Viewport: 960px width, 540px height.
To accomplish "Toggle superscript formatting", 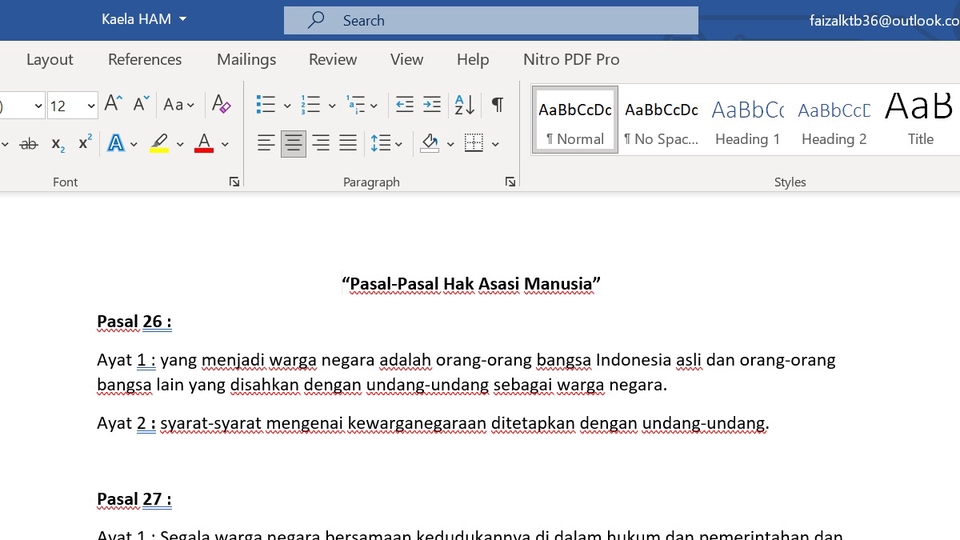I will click(85, 143).
